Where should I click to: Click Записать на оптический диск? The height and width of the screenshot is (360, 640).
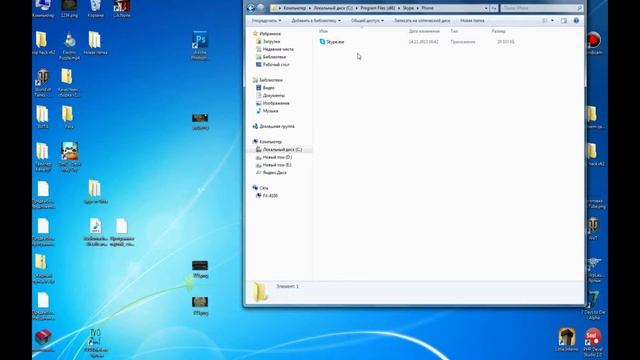click(x=422, y=20)
